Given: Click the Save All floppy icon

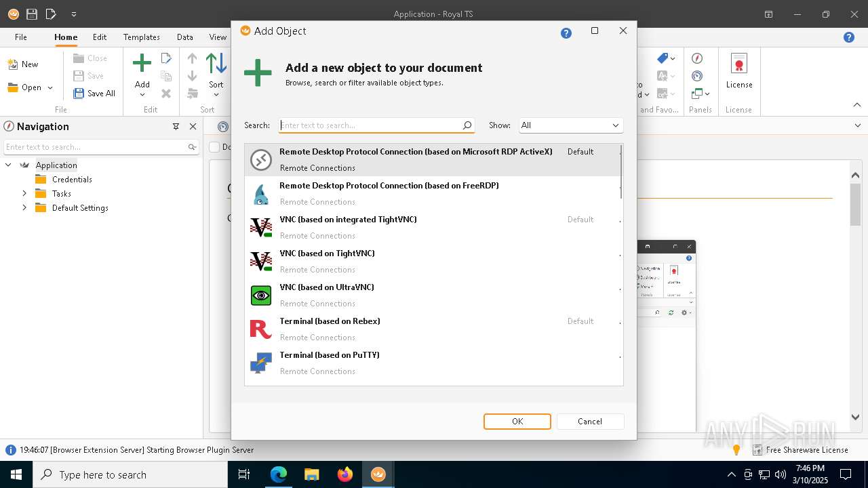Looking at the screenshot, I should pos(79,94).
